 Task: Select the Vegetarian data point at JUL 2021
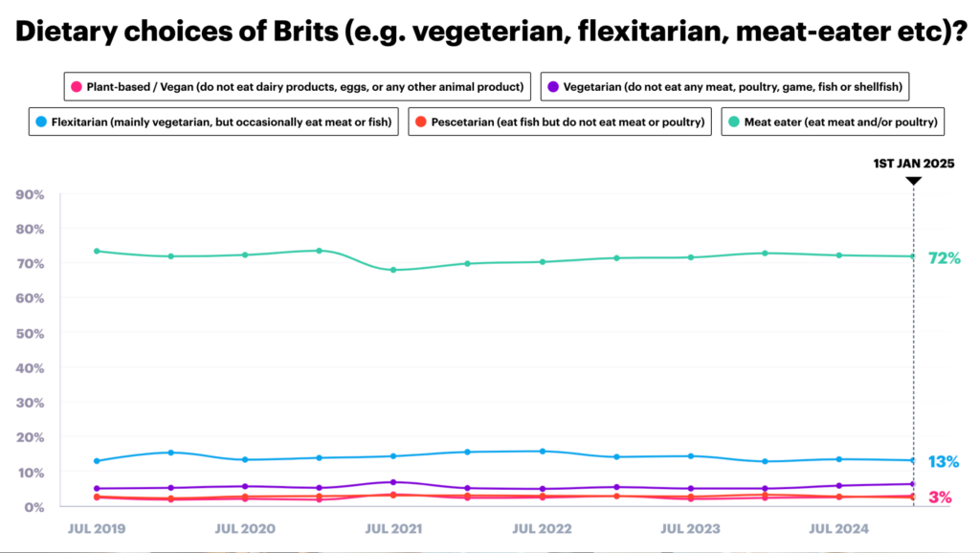tap(393, 482)
